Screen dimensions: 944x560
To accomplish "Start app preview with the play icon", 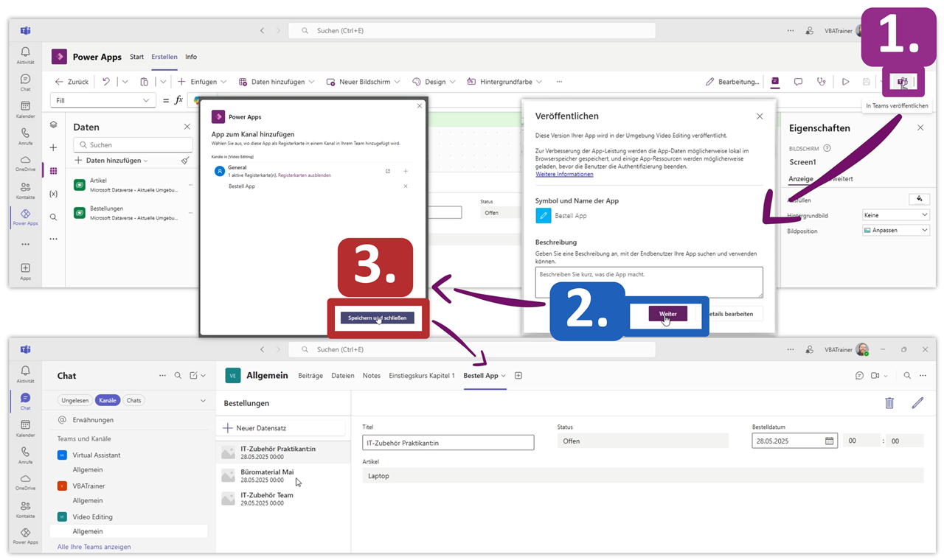I will click(x=846, y=82).
